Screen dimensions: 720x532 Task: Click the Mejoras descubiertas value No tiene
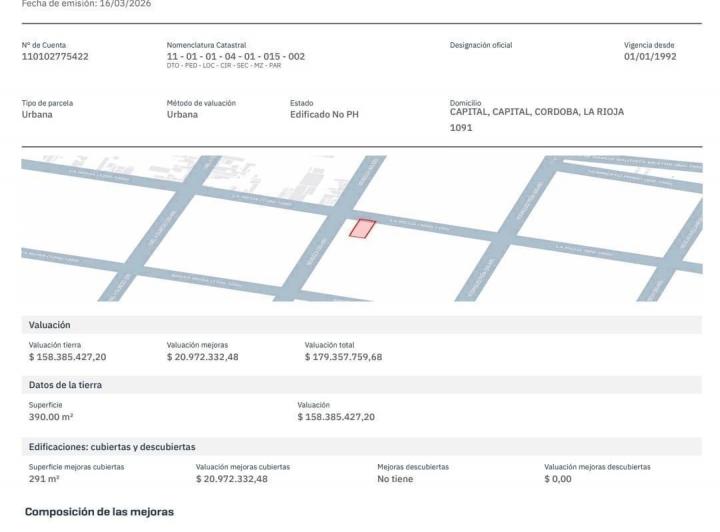[395, 479]
